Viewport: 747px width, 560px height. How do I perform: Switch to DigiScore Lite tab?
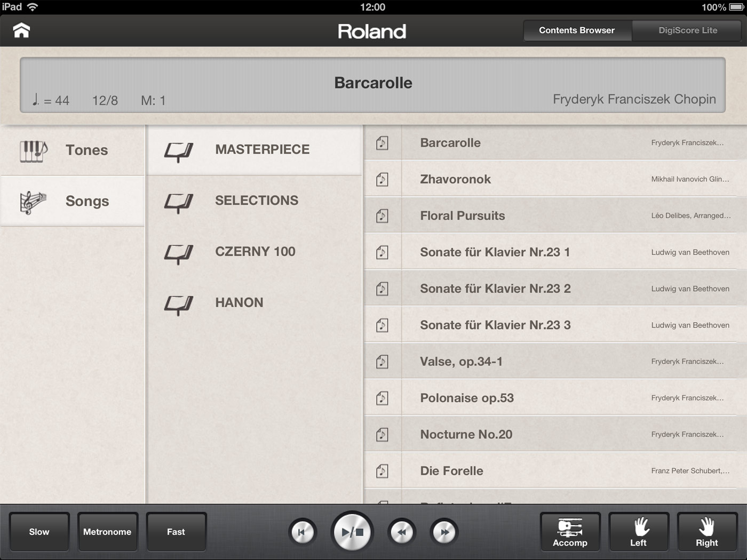click(x=687, y=30)
